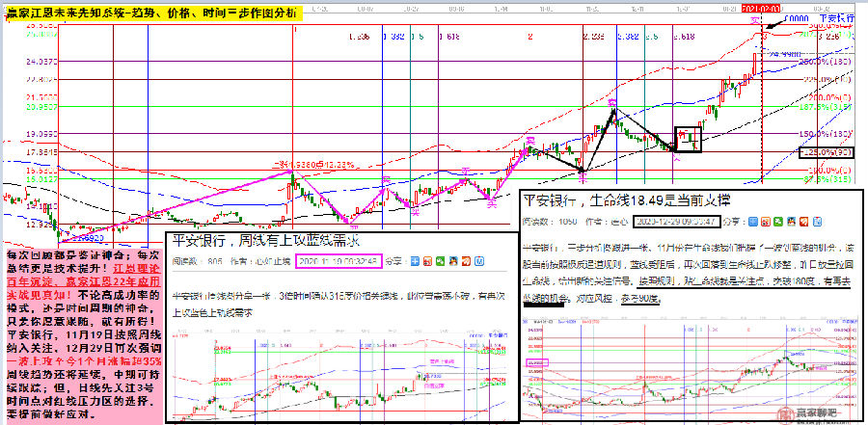Screen dimensions: 868x425
Task: Click the magenta-boxed timestamp 2020-11-19 in article
Action: tap(337, 260)
